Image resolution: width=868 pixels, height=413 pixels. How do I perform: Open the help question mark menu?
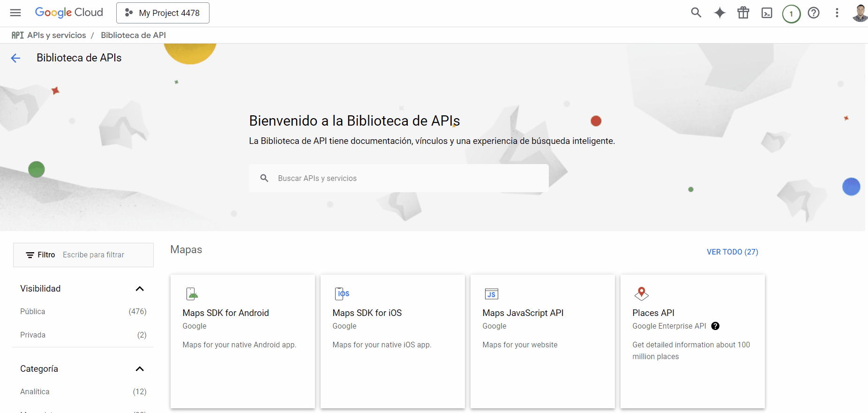click(x=814, y=13)
